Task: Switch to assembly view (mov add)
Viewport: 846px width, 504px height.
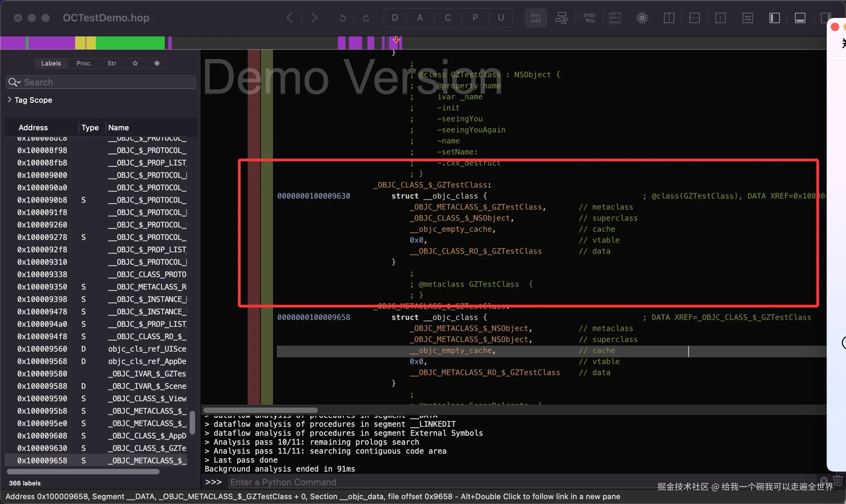Action: click(x=535, y=18)
